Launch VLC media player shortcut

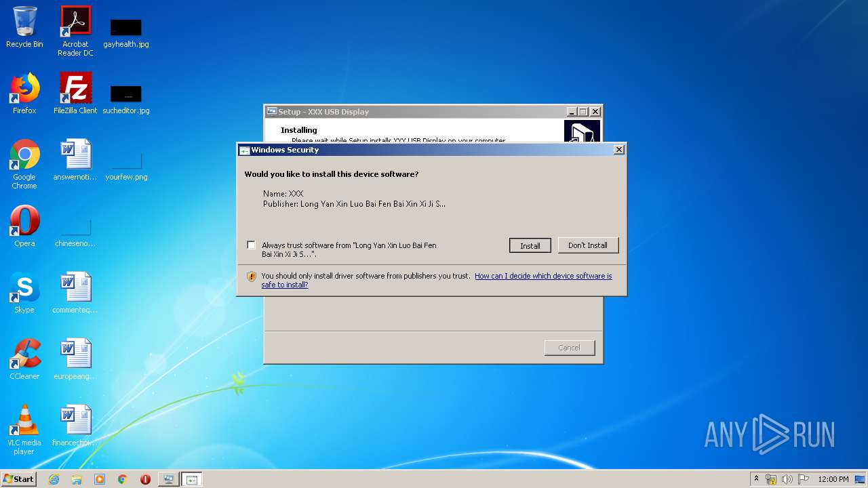tap(24, 430)
